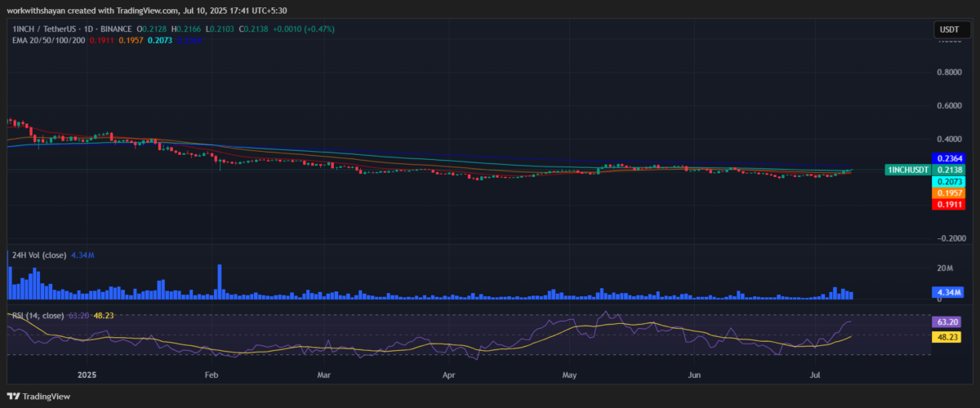Screen dimensions: 980x408
Task: Click the RSI (14, close) indicator legend
Action: tap(38, 315)
